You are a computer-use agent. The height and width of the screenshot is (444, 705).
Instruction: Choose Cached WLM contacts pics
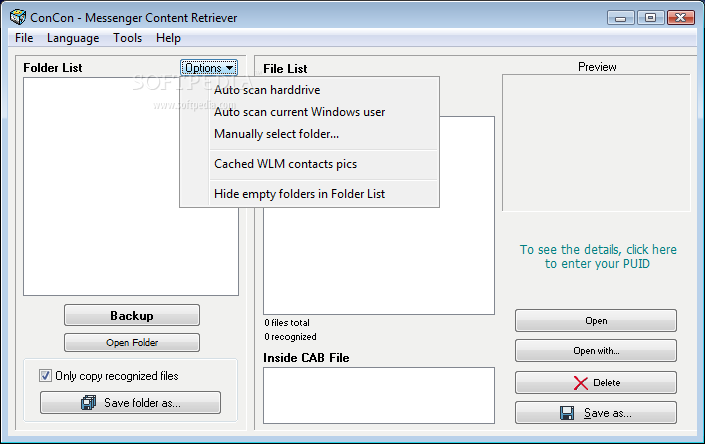tap(285, 164)
